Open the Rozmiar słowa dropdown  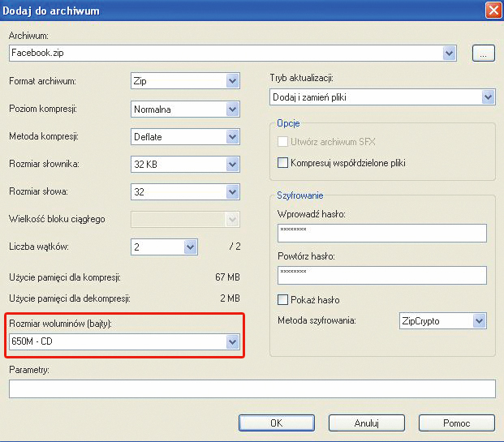232,192
